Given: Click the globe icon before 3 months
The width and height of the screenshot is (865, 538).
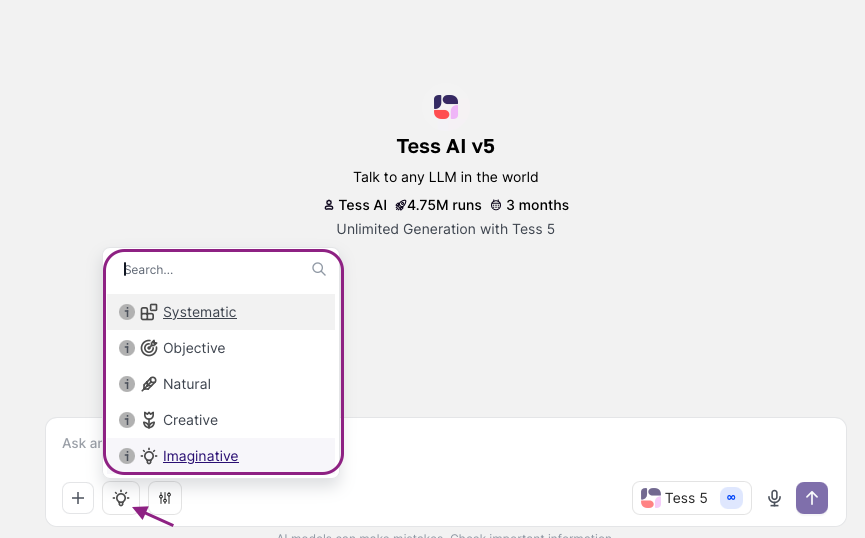Looking at the screenshot, I should pos(496,205).
